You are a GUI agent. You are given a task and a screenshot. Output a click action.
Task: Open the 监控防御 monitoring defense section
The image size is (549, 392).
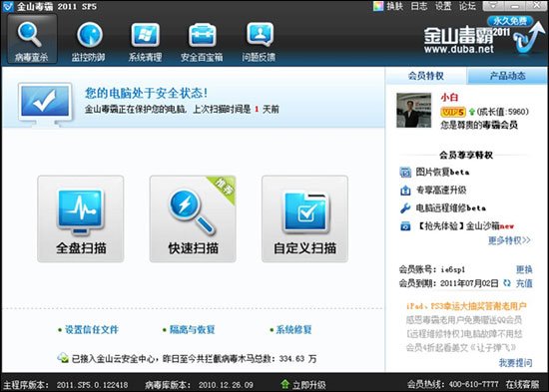pos(89,42)
